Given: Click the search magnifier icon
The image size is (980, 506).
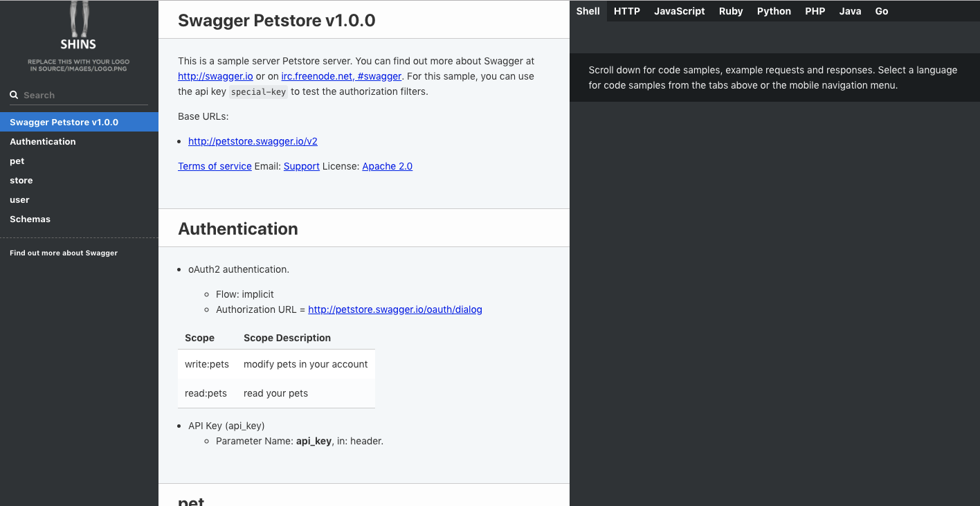Looking at the screenshot, I should click(x=14, y=95).
